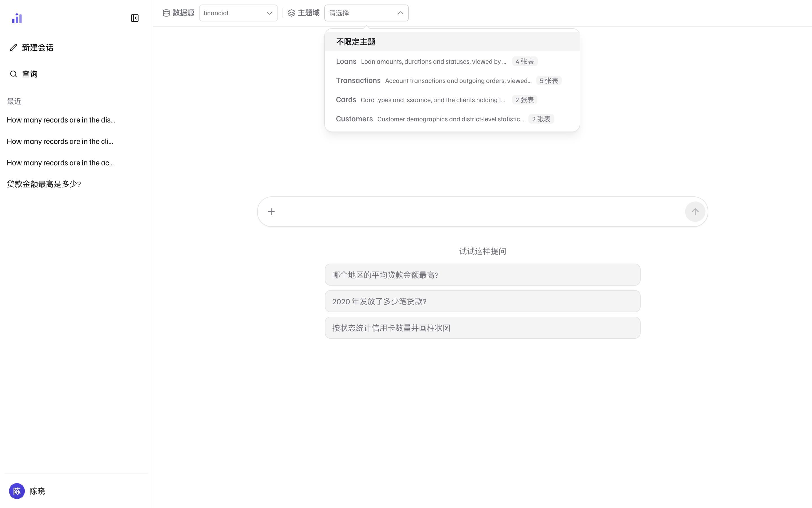Image resolution: width=812 pixels, height=508 pixels.
Task: Collapse the 主题域 请选择 dropdown
Action: tap(367, 13)
